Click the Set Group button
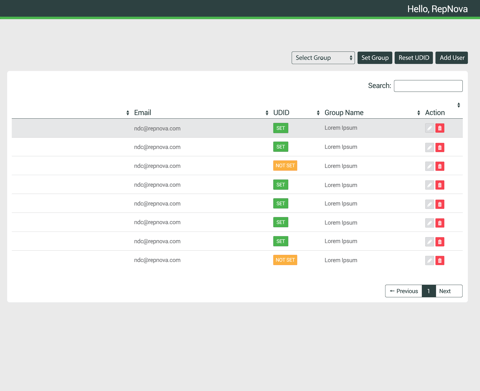 [375, 58]
